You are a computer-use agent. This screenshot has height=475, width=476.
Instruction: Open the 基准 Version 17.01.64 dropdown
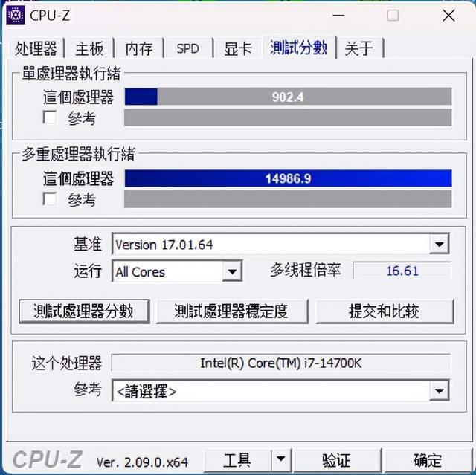click(439, 244)
